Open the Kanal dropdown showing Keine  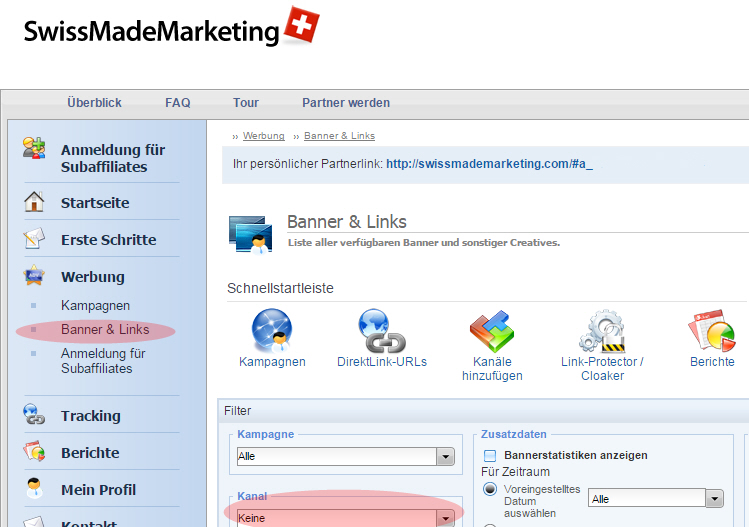tap(345, 518)
